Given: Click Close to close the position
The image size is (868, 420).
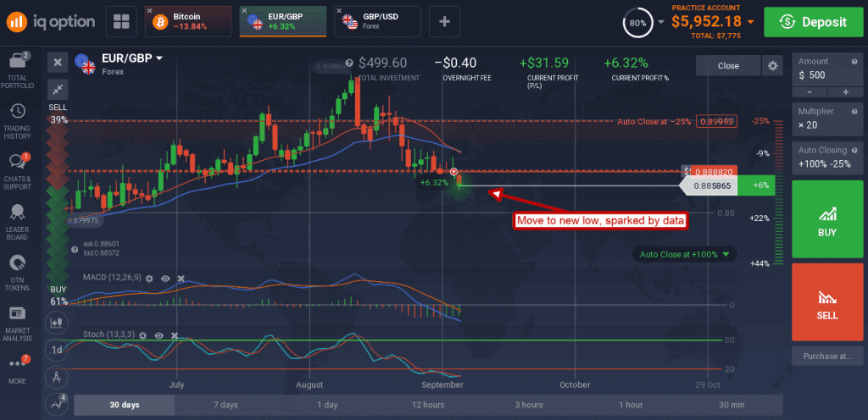Looking at the screenshot, I should 728,66.
